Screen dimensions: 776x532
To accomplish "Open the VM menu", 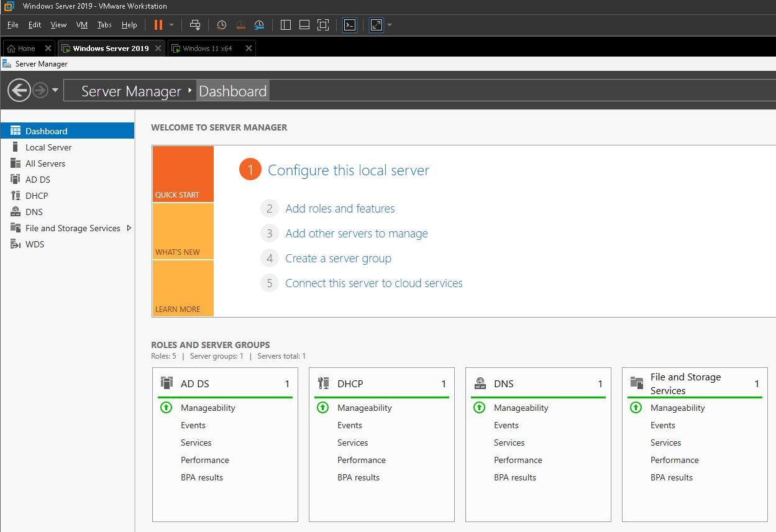I will click(x=81, y=25).
